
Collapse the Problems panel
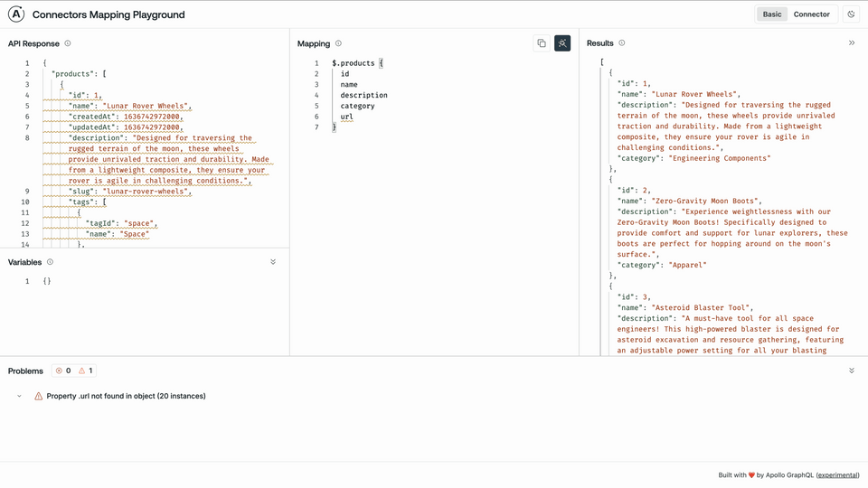tap(851, 371)
